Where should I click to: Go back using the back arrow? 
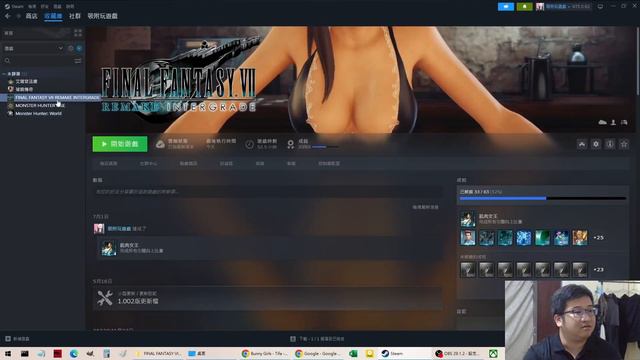coord(7,16)
